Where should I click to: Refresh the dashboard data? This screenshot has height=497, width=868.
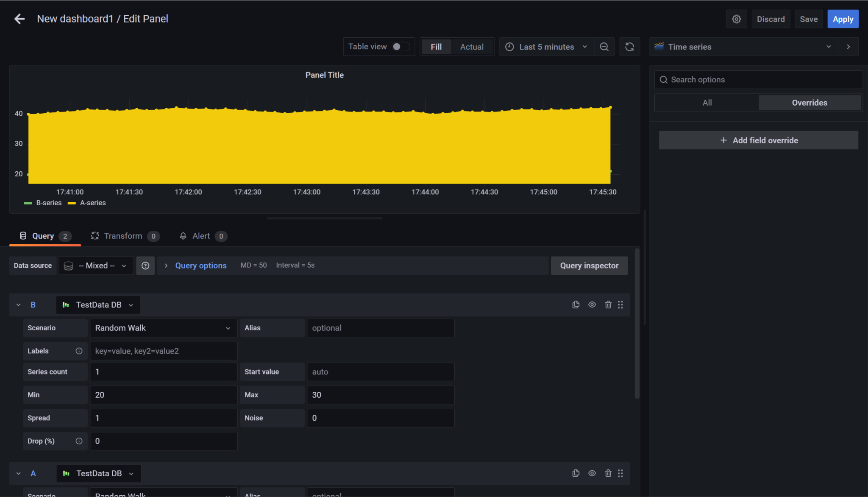[630, 47]
